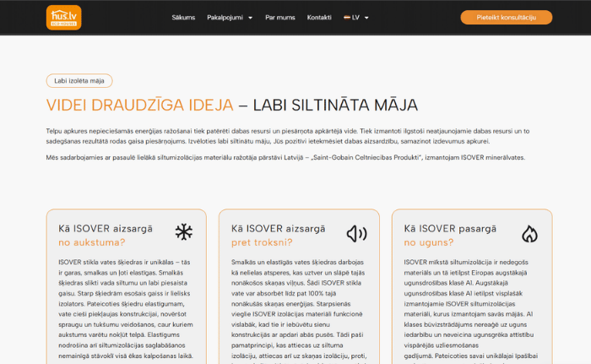The image size is (591, 364).
Task: Open the Pakalpojumi menu
Action: [x=225, y=18]
